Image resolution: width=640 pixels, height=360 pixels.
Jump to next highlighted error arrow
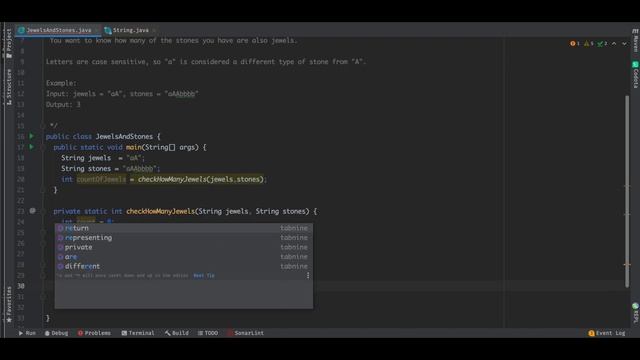(x=624, y=43)
